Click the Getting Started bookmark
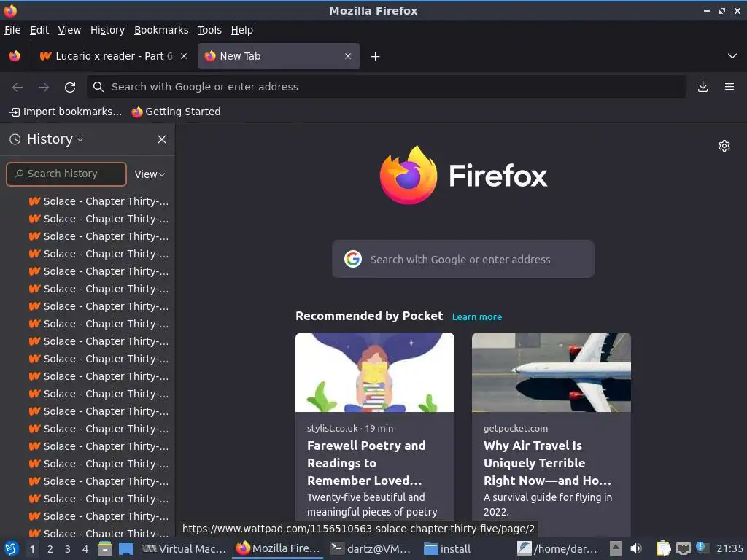Image resolution: width=747 pixels, height=560 pixels. pos(177,112)
